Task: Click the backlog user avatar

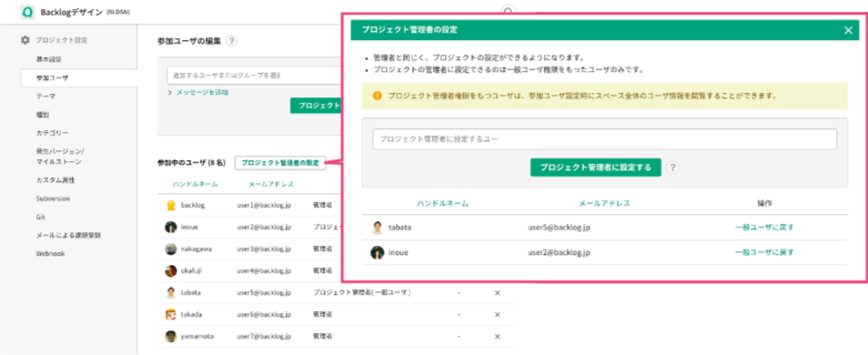Action: coord(171,205)
